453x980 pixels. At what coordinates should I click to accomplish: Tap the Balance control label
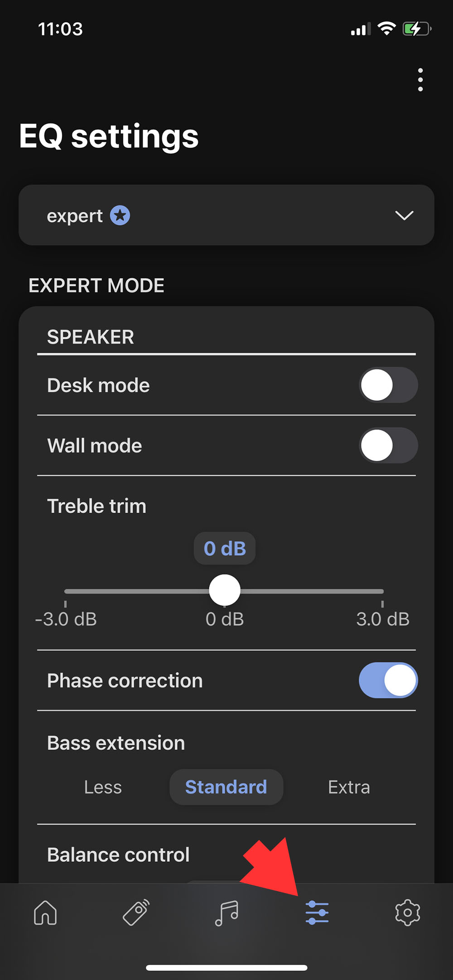(118, 855)
